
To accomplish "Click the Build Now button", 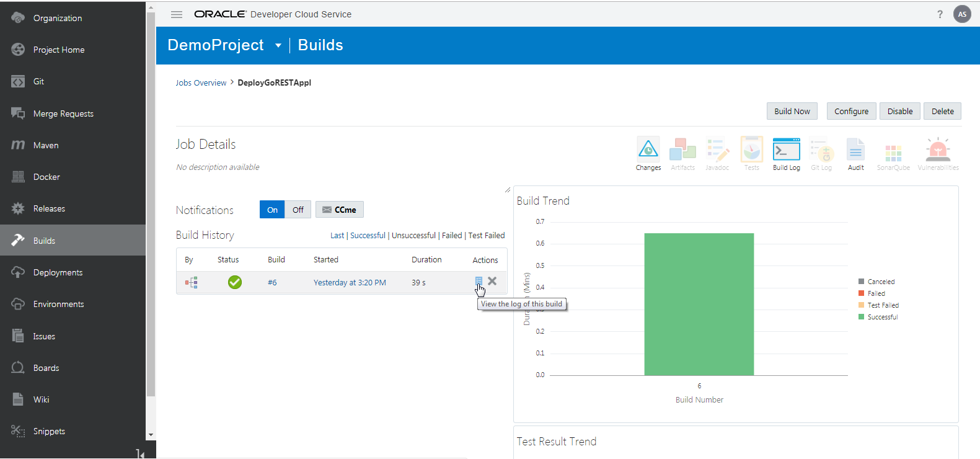I will coord(792,112).
